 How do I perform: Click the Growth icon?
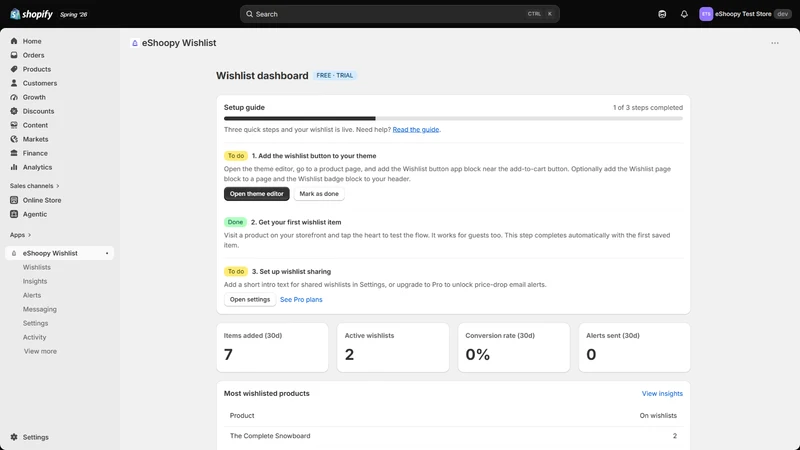pos(14,97)
